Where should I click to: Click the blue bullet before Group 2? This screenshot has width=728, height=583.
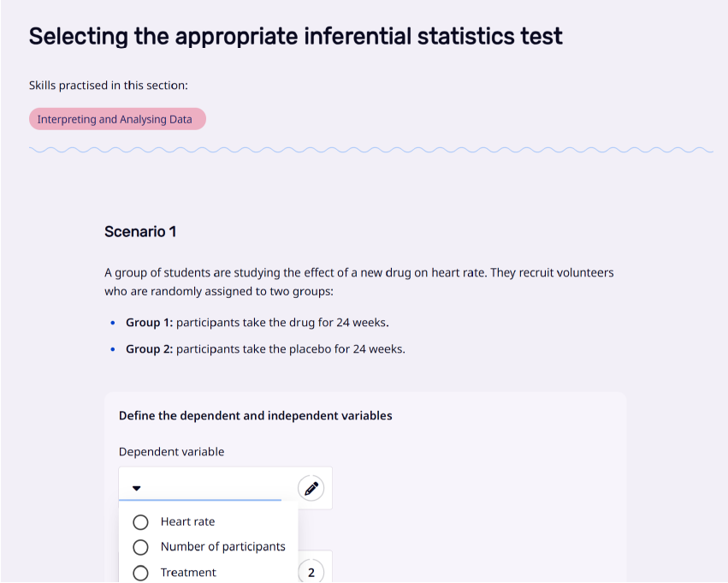click(113, 349)
